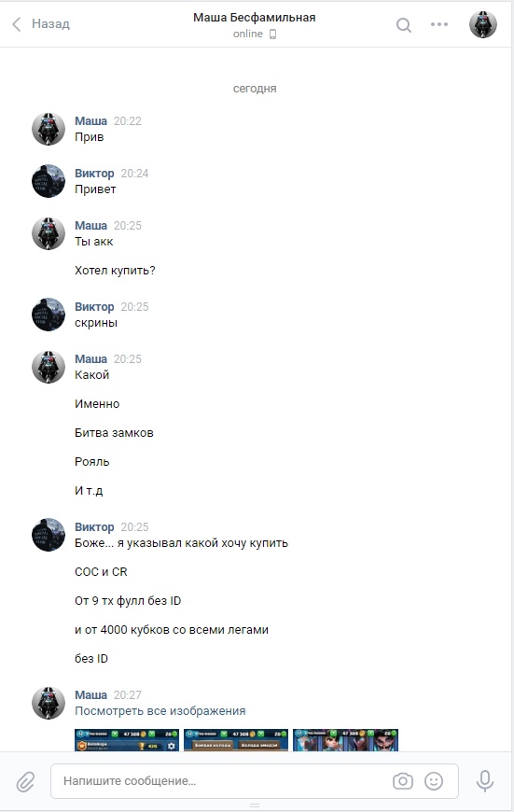Click the camera photo icon
514x812 pixels.
coord(403,781)
